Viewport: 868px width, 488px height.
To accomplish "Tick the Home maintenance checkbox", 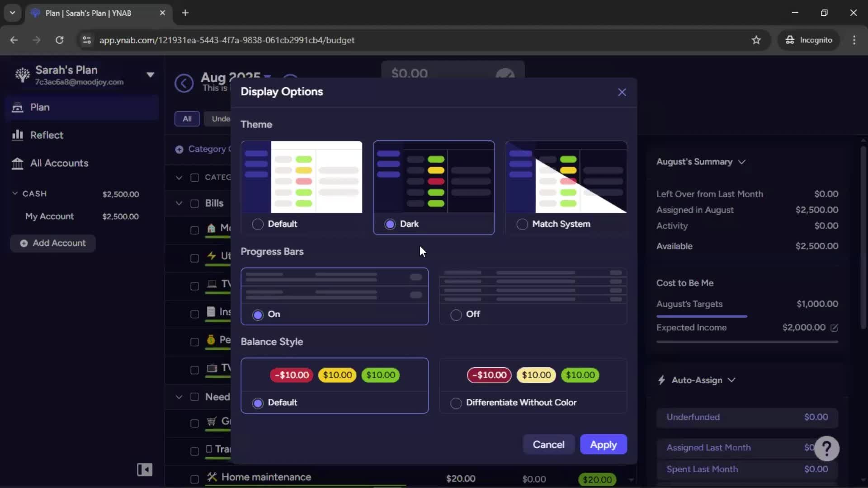I will tap(194, 479).
